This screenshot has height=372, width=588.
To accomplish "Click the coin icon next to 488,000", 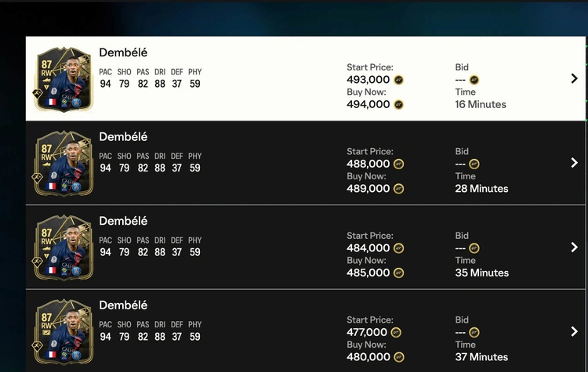I will tap(398, 164).
